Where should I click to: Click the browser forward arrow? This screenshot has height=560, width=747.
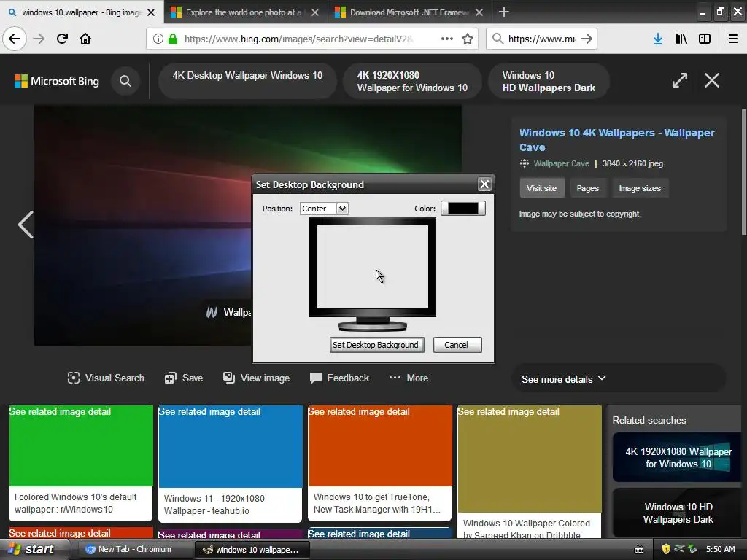[39, 39]
